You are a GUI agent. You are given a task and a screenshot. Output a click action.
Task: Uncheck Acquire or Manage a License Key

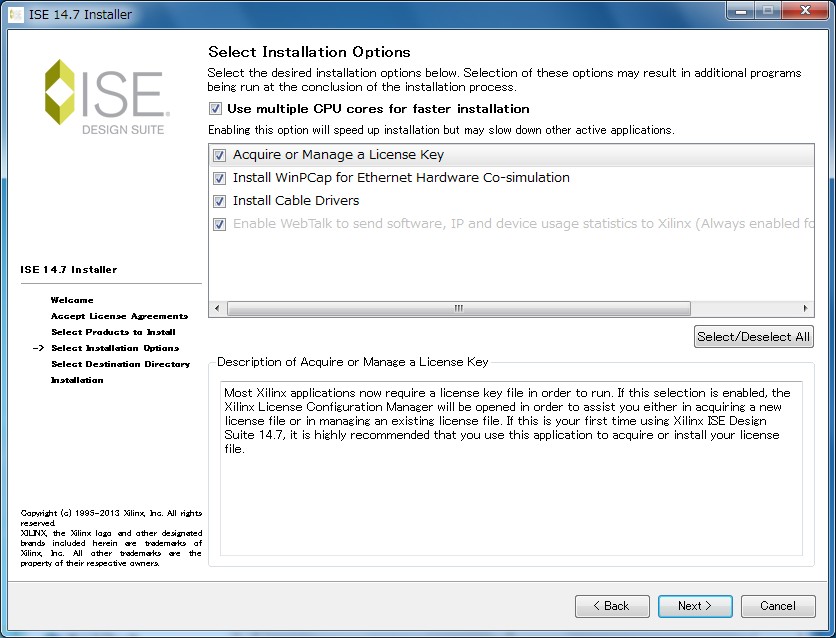[x=219, y=155]
